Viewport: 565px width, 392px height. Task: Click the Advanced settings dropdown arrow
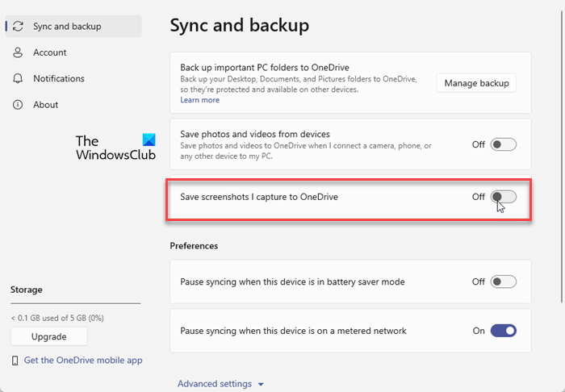pyautogui.click(x=262, y=385)
